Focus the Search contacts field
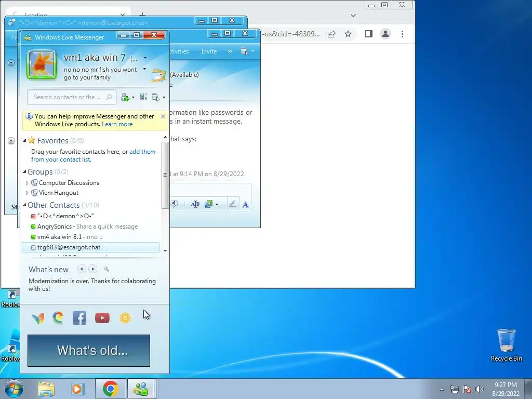This screenshot has height=399, width=532. click(x=72, y=97)
